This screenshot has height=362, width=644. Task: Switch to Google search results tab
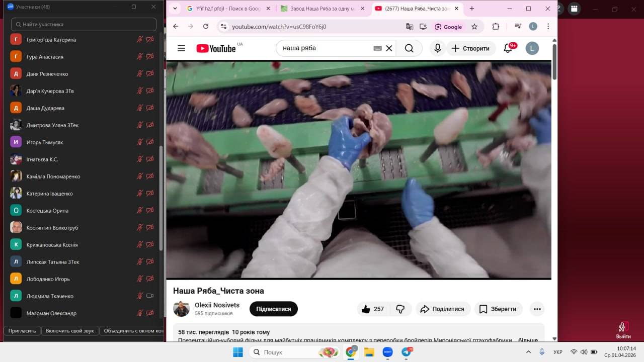pos(228,9)
